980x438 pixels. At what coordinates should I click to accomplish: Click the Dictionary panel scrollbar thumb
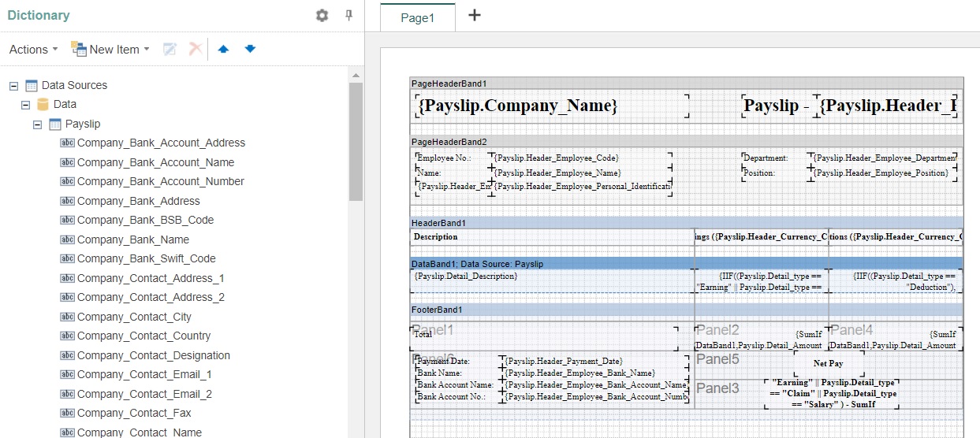[356, 142]
